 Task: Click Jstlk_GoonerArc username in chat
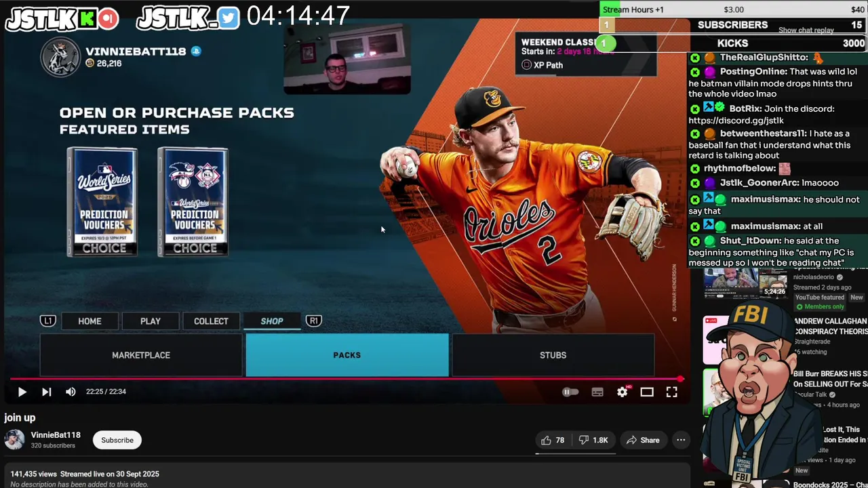coord(760,183)
